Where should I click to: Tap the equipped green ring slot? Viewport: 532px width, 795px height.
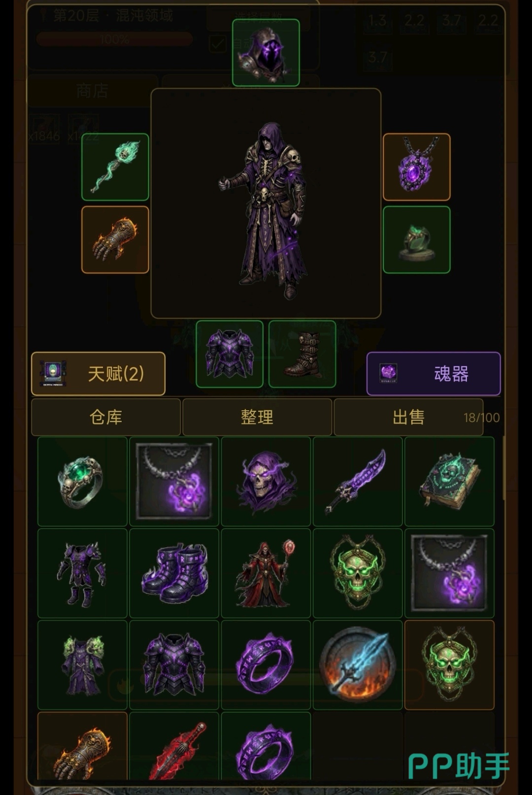(x=417, y=240)
